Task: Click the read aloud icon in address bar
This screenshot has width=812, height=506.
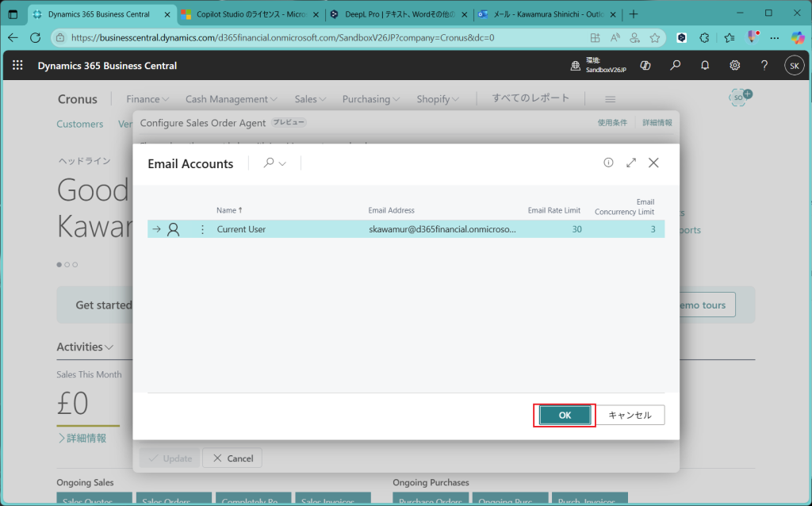Action: pyautogui.click(x=615, y=38)
